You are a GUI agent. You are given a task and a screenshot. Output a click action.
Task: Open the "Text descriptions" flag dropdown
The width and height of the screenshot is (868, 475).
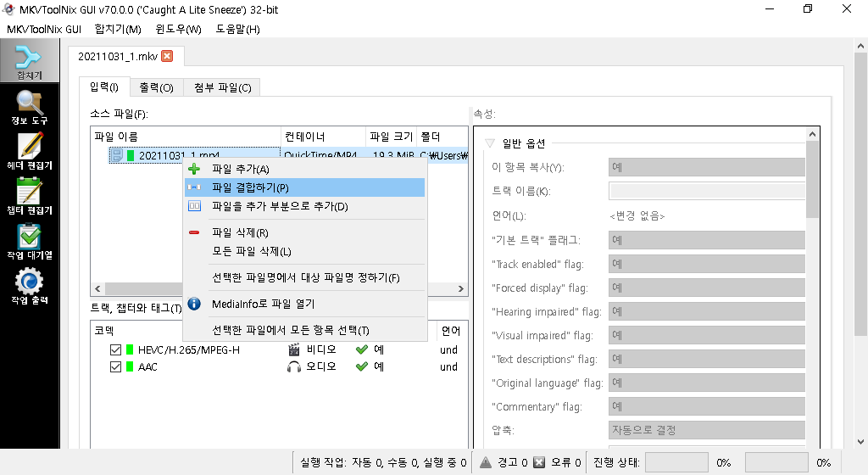[x=706, y=360]
